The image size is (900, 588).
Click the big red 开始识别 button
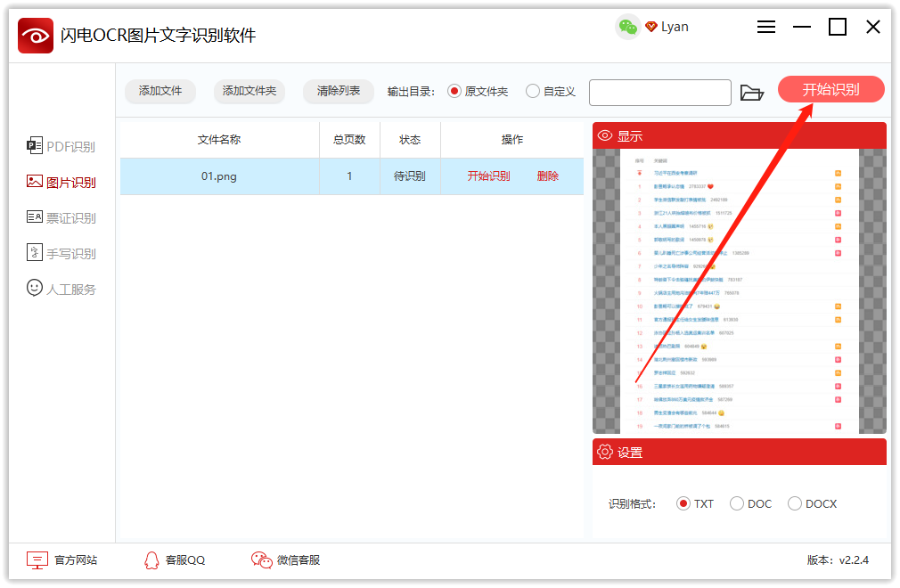[830, 89]
